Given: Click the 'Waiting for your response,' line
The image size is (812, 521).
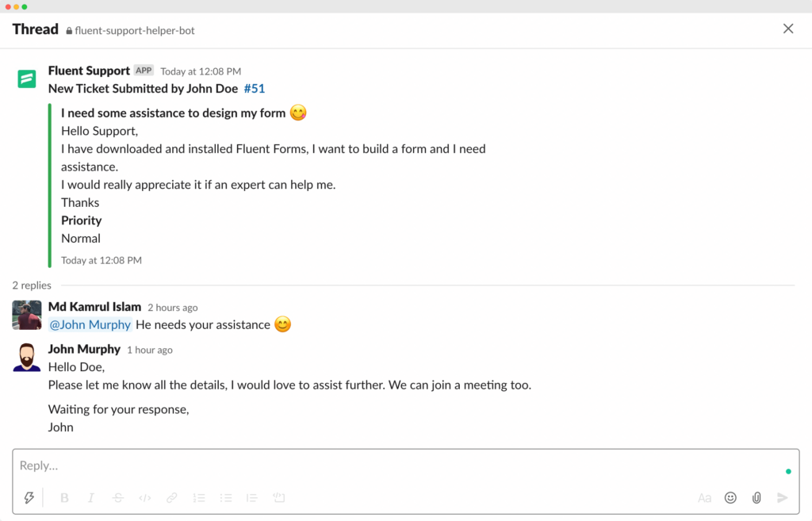Looking at the screenshot, I should pos(119,410).
